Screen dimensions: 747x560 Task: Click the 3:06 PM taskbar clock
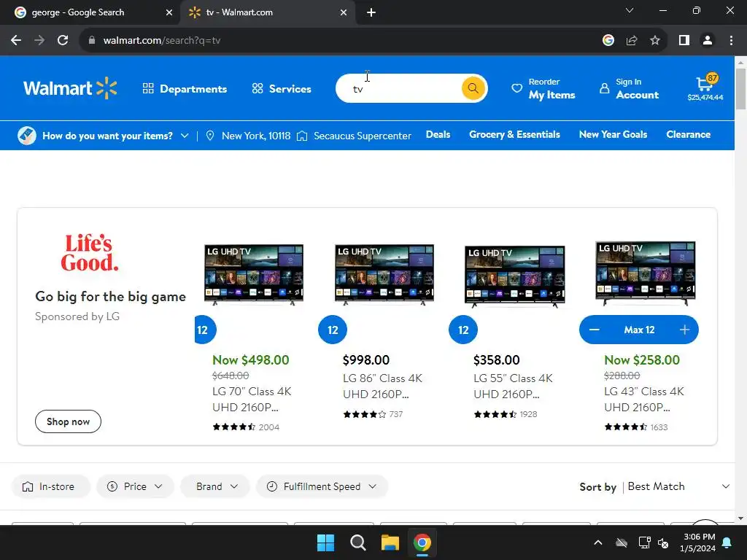click(x=699, y=542)
